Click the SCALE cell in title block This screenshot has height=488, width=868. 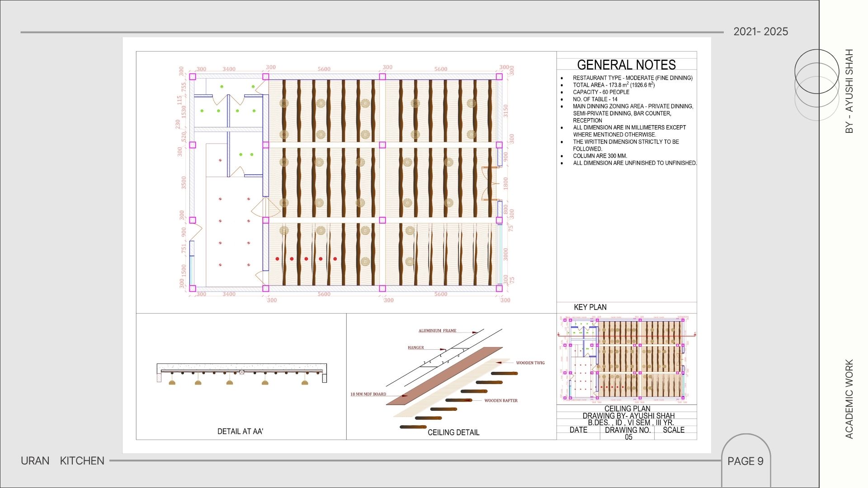pos(674,430)
